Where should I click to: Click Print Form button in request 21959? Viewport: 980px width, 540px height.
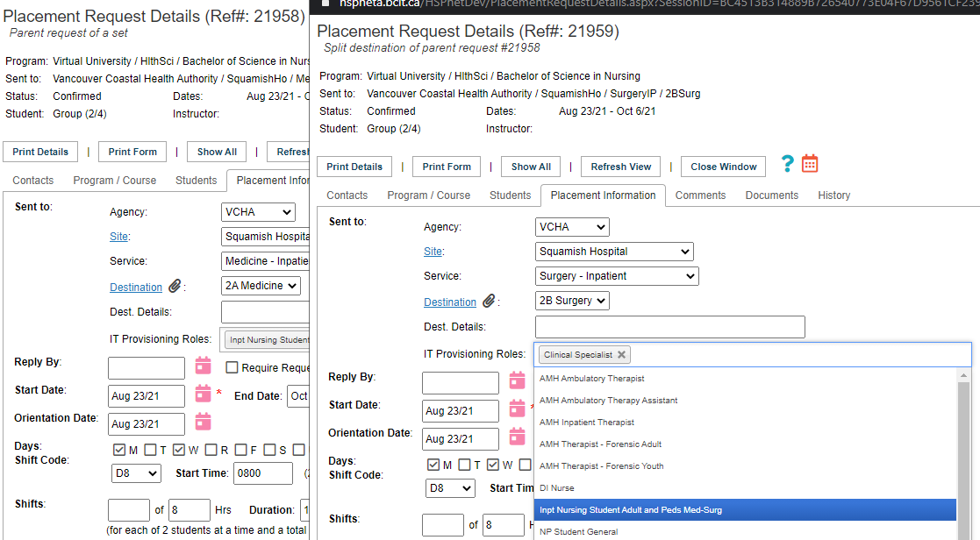click(447, 167)
